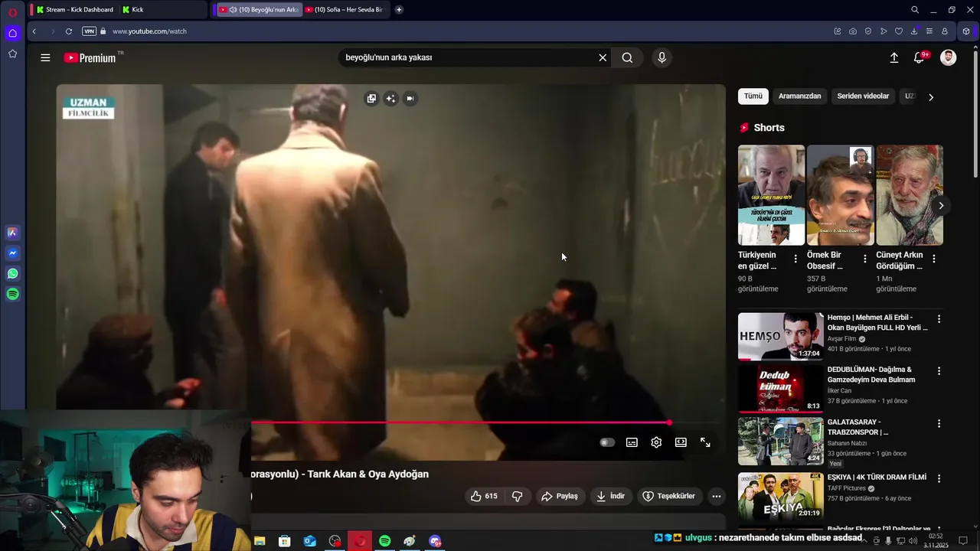The width and height of the screenshot is (980, 551).
Task: Add the page to bookmarks with heart icon
Action: click(899, 31)
